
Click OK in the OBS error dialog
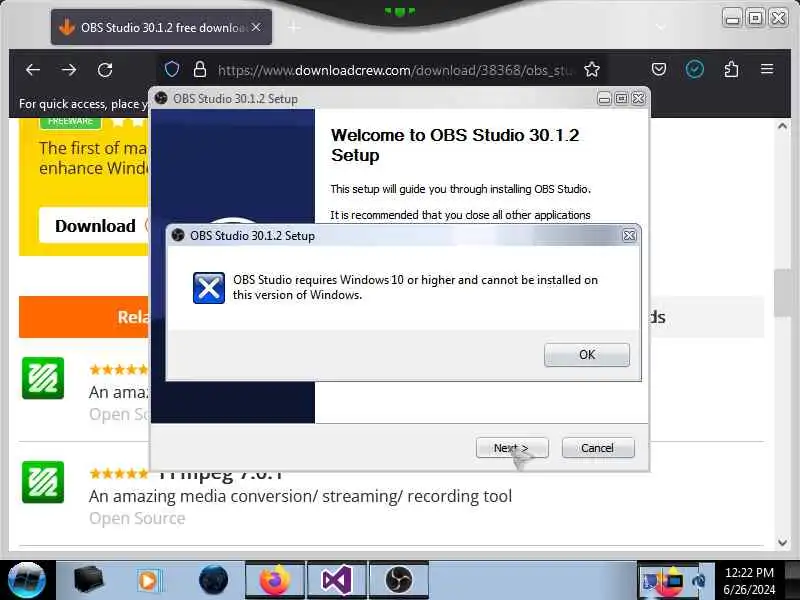(587, 355)
